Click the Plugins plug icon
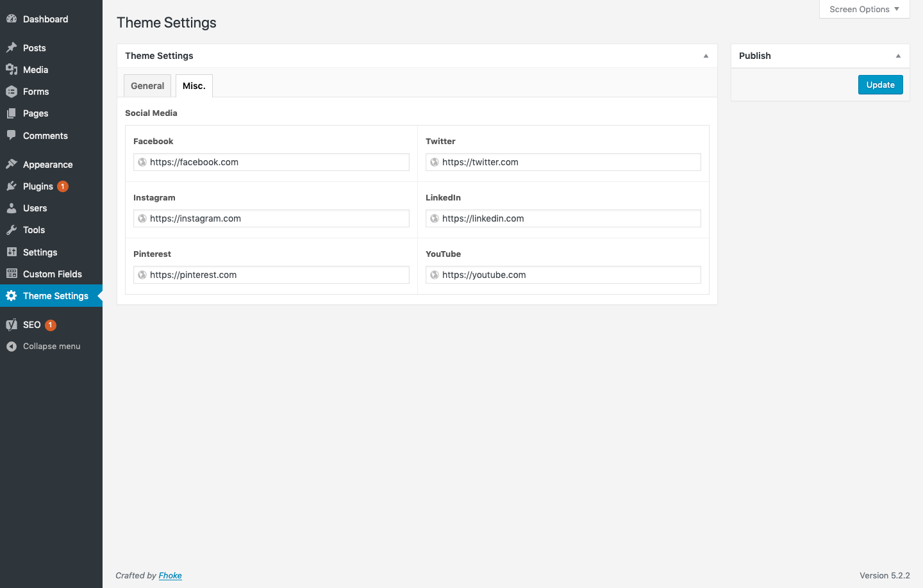The height and width of the screenshot is (588, 923). [12, 186]
